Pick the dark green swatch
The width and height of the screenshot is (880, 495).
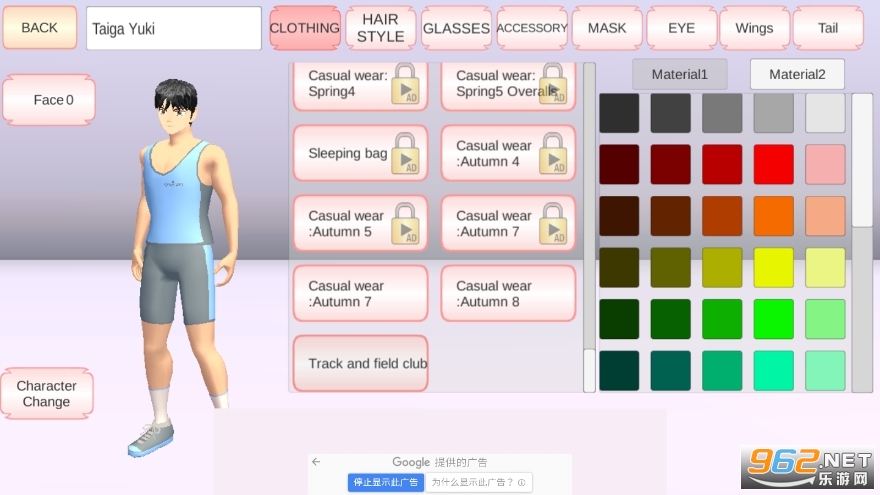(671, 319)
